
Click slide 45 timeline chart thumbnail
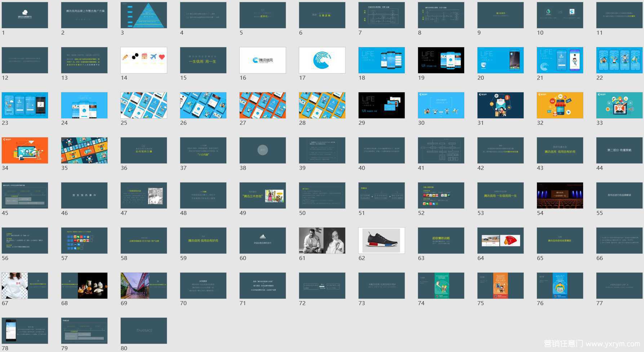[25, 195]
